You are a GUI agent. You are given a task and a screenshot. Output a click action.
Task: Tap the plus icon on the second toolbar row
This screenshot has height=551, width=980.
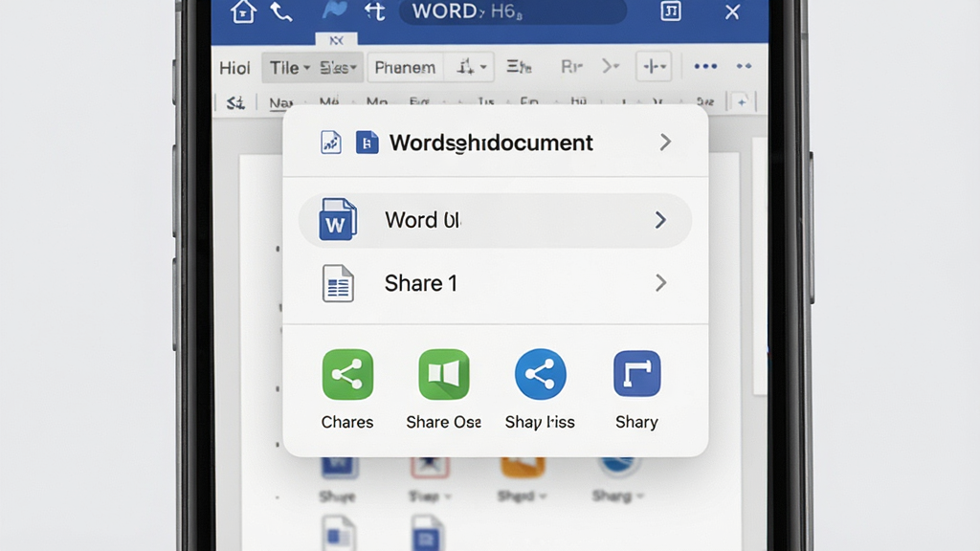742,101
